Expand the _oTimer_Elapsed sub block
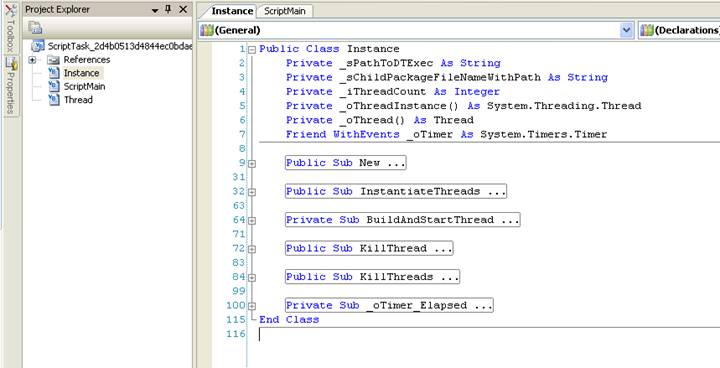The height and width of the screenshot is (368, 720). [x=252, y=306]
